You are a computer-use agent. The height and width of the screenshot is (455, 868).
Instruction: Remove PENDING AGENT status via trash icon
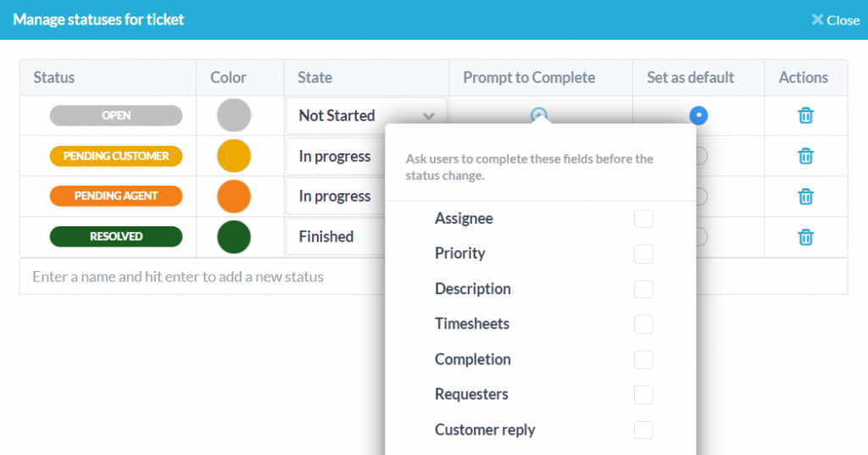[x=805, y=197]
